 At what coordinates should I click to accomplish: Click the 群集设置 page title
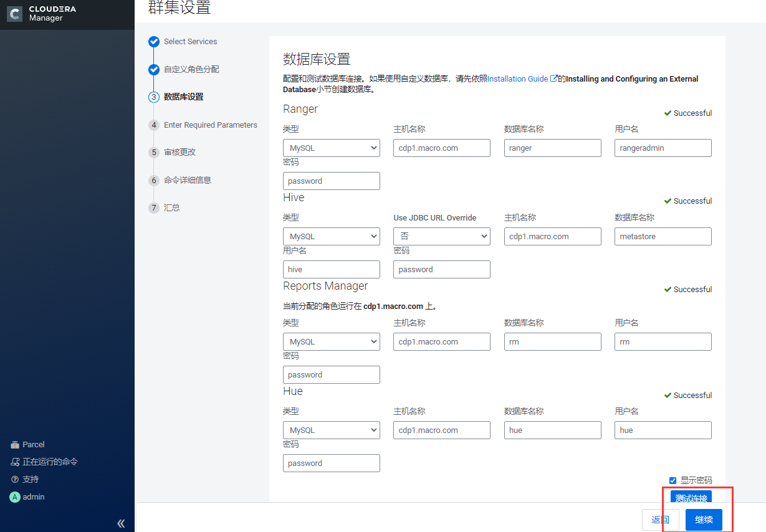click(x=180, y=7)
